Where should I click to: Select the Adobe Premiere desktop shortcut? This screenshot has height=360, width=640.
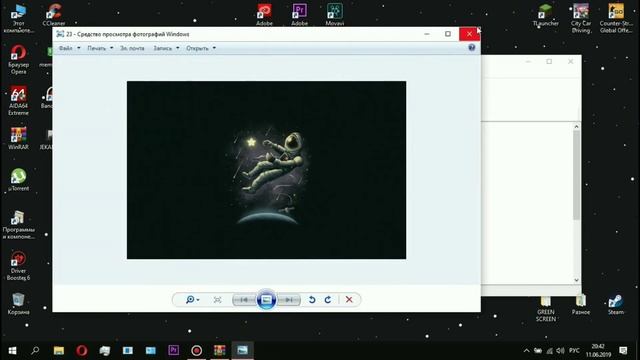299,14
